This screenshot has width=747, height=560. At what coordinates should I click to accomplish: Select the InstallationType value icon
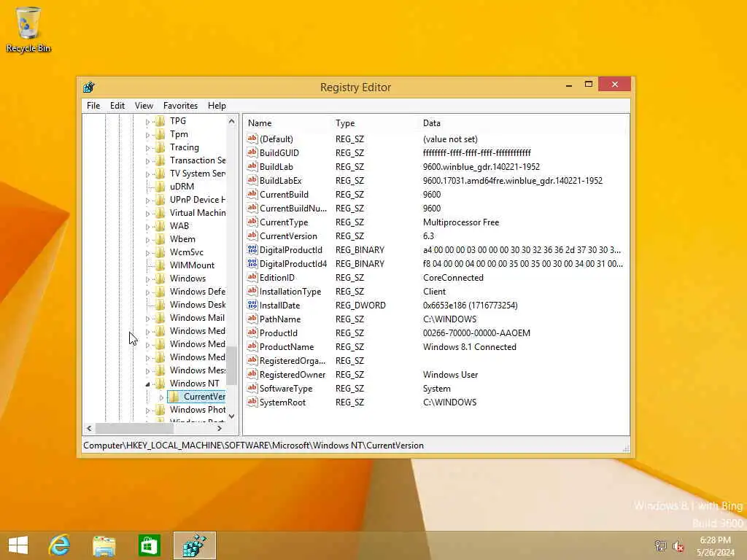pyautogui.click(x=252, y=291)
